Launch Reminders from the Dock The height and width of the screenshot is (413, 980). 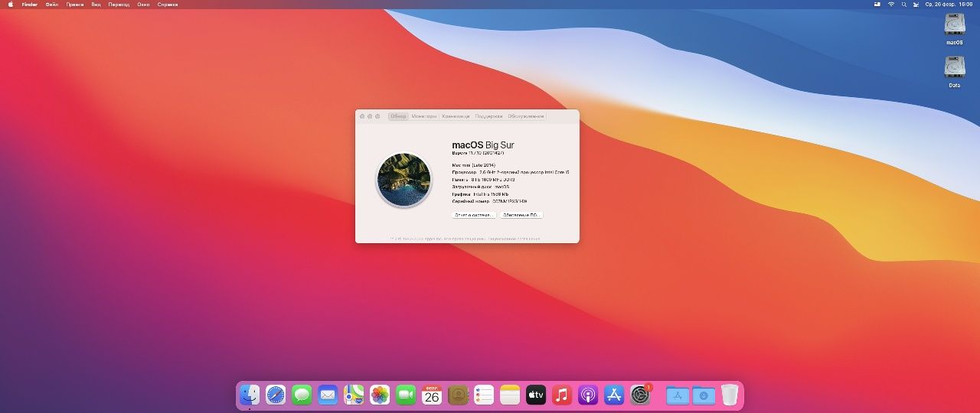[484, 395]
